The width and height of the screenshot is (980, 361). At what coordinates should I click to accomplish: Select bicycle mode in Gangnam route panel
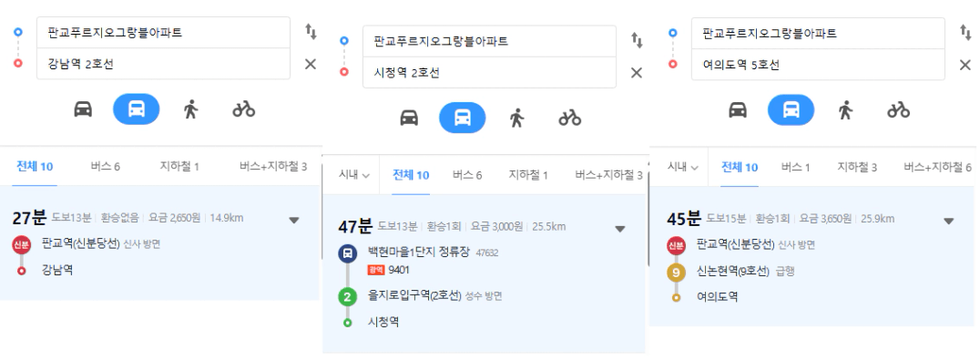point(244,109)
